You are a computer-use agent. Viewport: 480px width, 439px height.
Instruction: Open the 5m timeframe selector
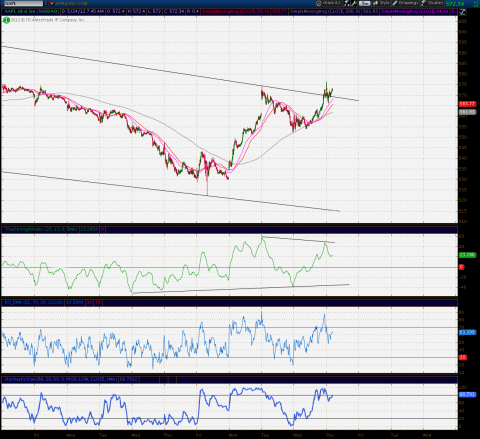tap(365, 3)
